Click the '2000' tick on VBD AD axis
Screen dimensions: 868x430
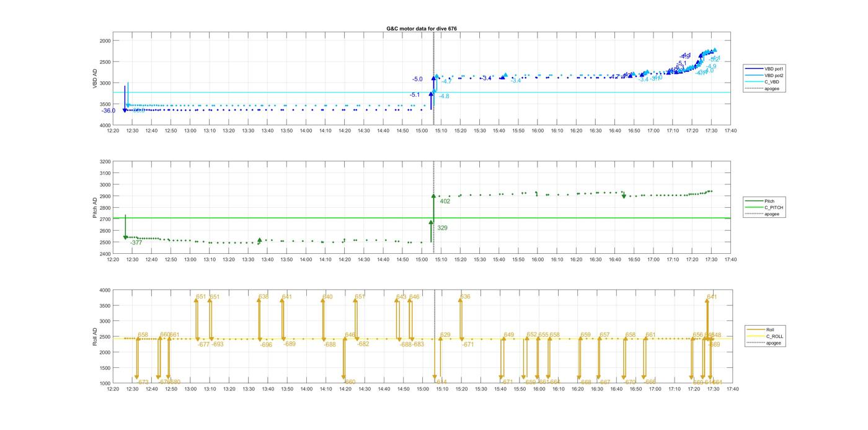pyautogui.click(x=105, y=41)
